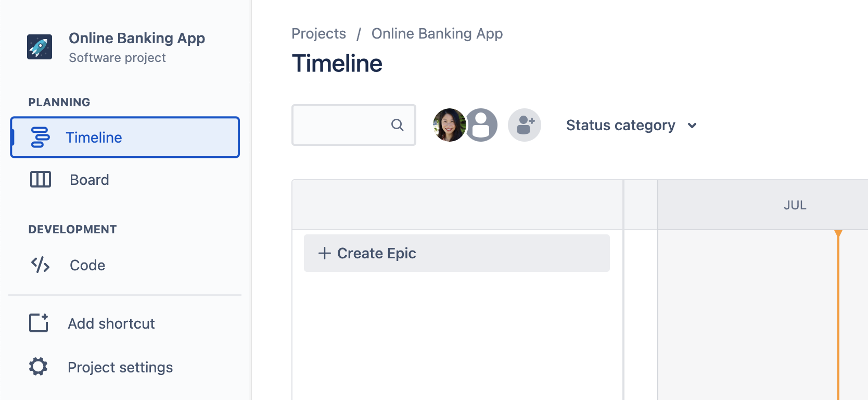This screenshot has height=400, width=868.
Task: Click the Online Banking App rocket project icon
Action: (x=40, y=46)
